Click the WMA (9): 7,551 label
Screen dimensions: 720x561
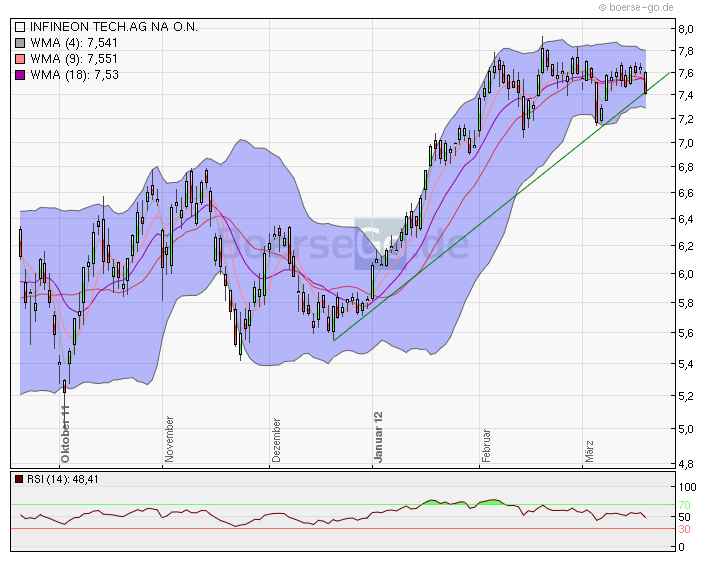pyautogui.click(x=74, y=59)
